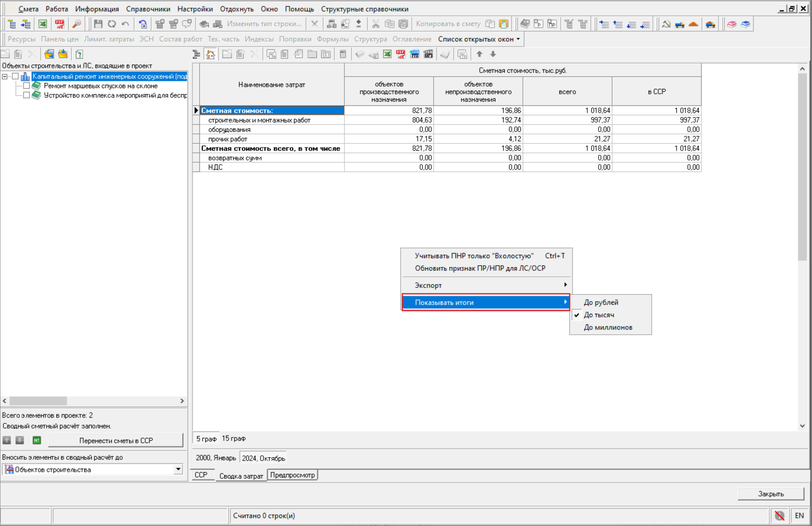
Task: Choose До миллионов in the submenu
Action: pyautogui.click(x=608, y=327)
